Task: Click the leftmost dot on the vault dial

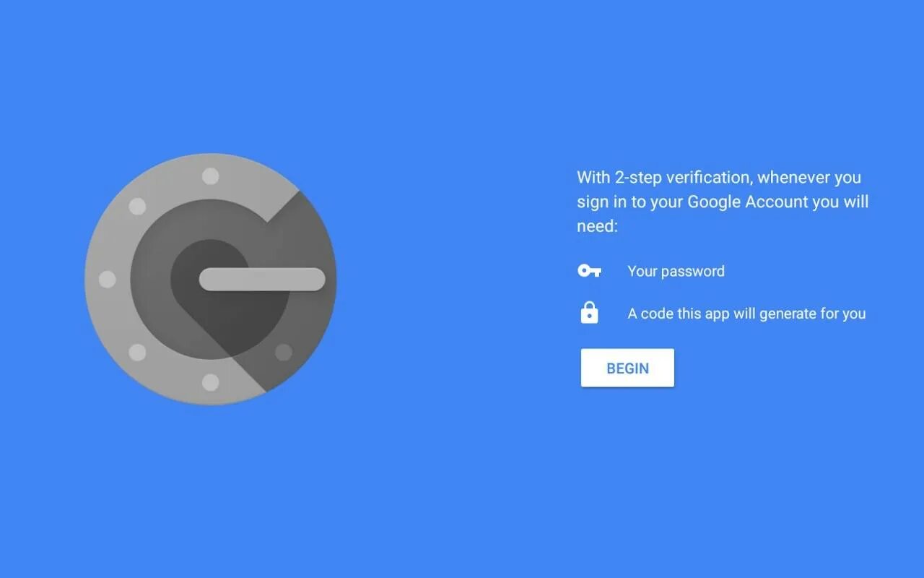Action: (107, 279)
